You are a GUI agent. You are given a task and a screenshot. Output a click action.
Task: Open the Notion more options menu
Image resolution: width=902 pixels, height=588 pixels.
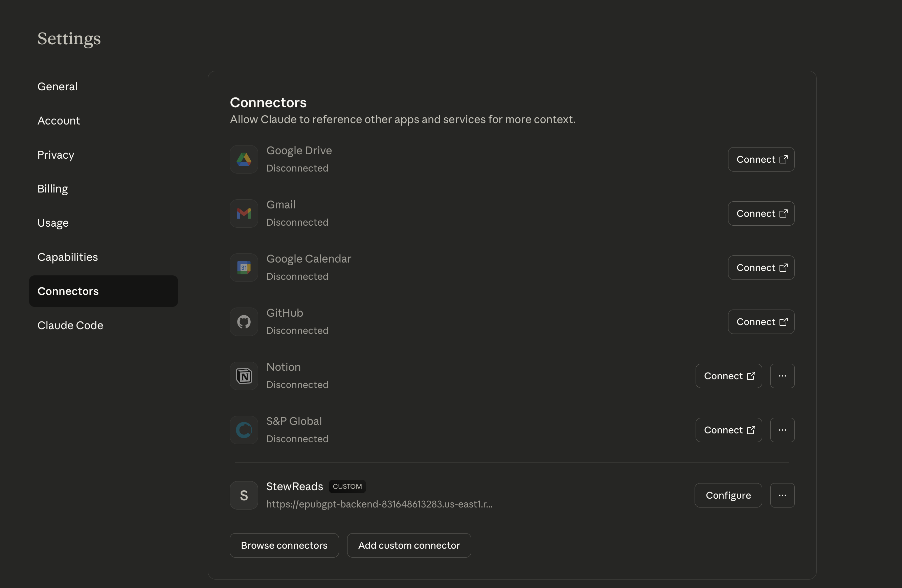pos(782,376)
